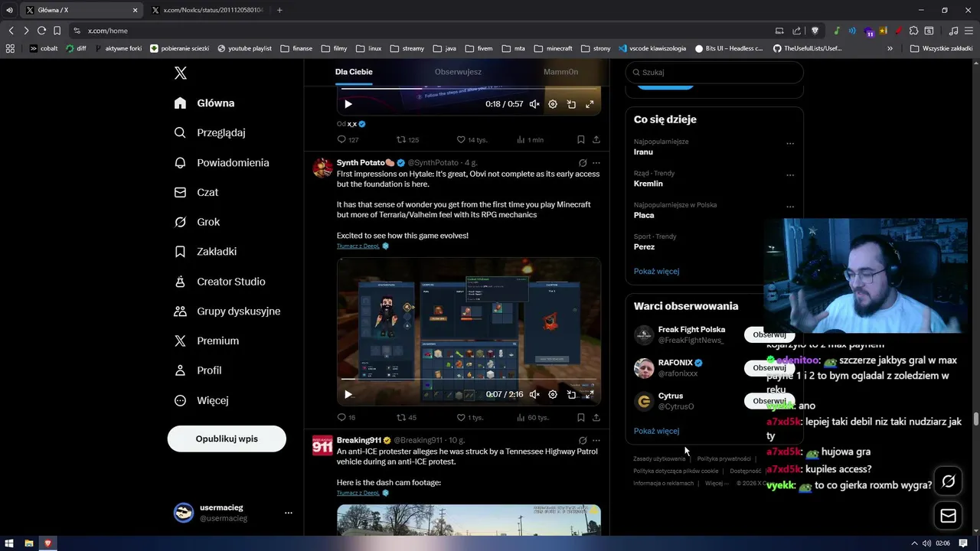Unmute the top video
The image size is (980, 551).
[x=534, y=104]
